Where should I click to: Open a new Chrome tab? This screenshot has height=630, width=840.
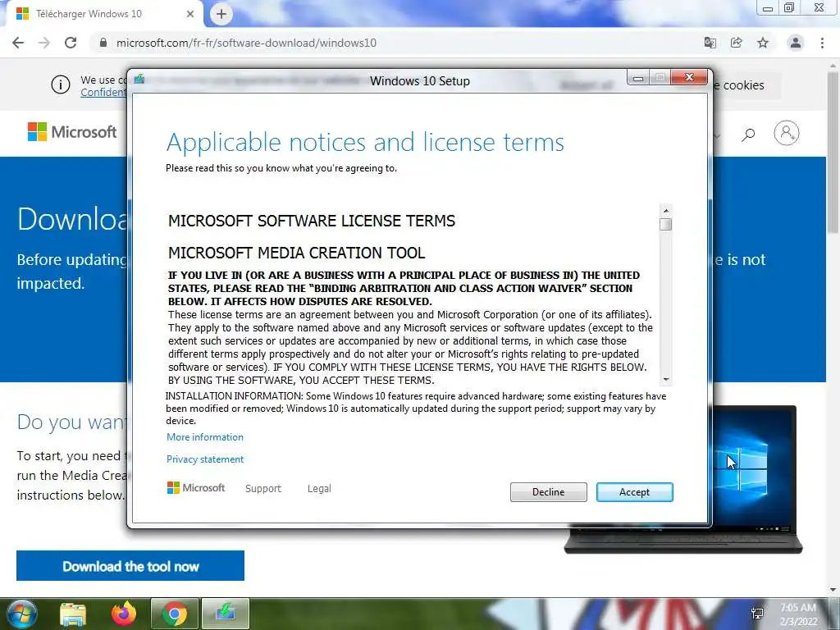click(x=221, y=14)
